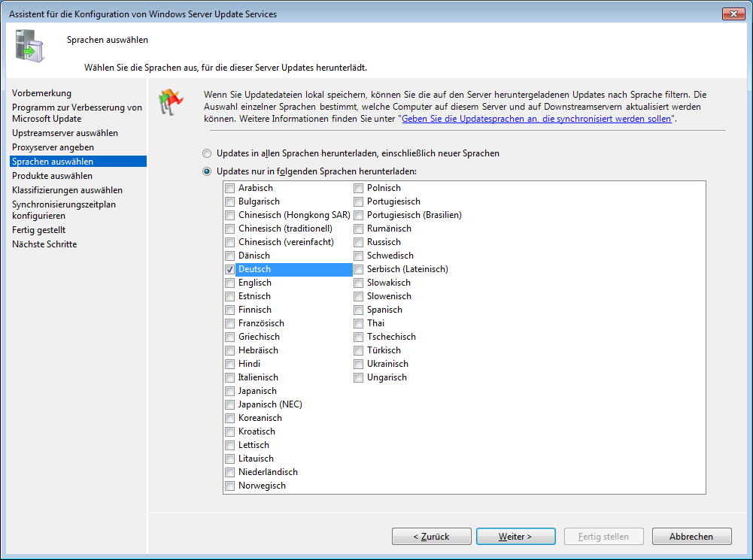Jump to the 'Fertig gestellt' step
The height and width of the screenshot is (560, 753).
click(x=39, y=230)
